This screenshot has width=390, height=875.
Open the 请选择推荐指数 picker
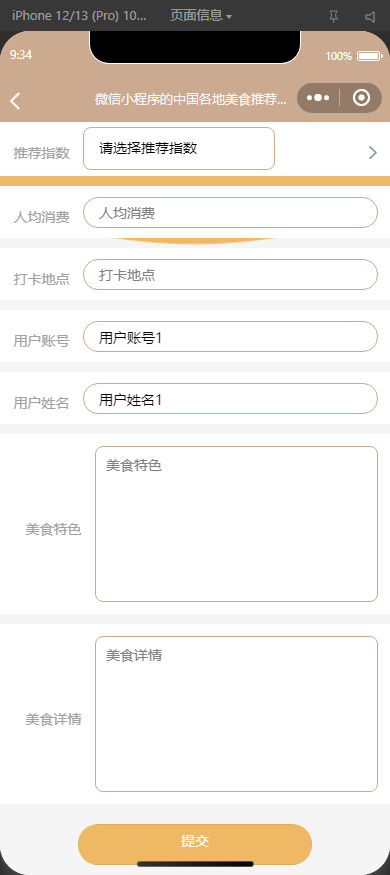click(179, 148)
